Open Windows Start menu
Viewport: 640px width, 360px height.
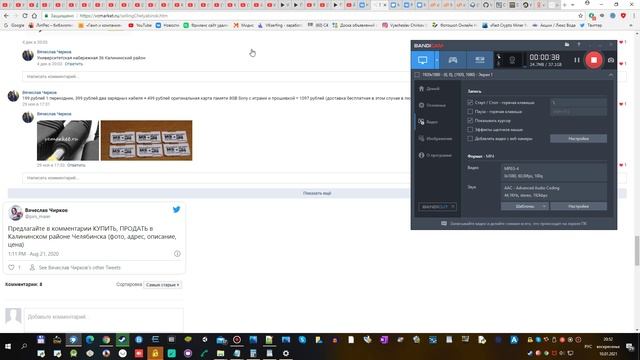[8, 347]
